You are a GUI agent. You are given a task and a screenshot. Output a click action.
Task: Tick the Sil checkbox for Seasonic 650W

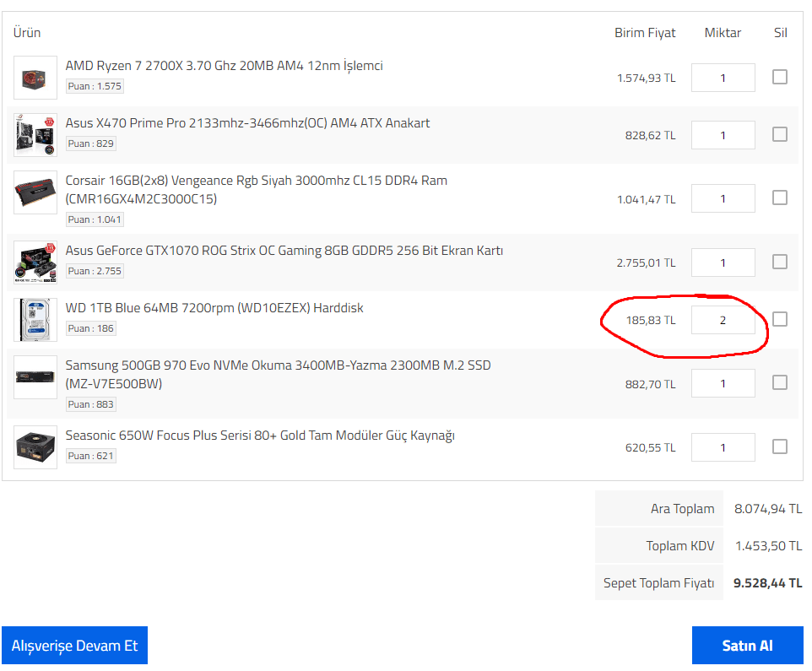click(x=780, y=446)
